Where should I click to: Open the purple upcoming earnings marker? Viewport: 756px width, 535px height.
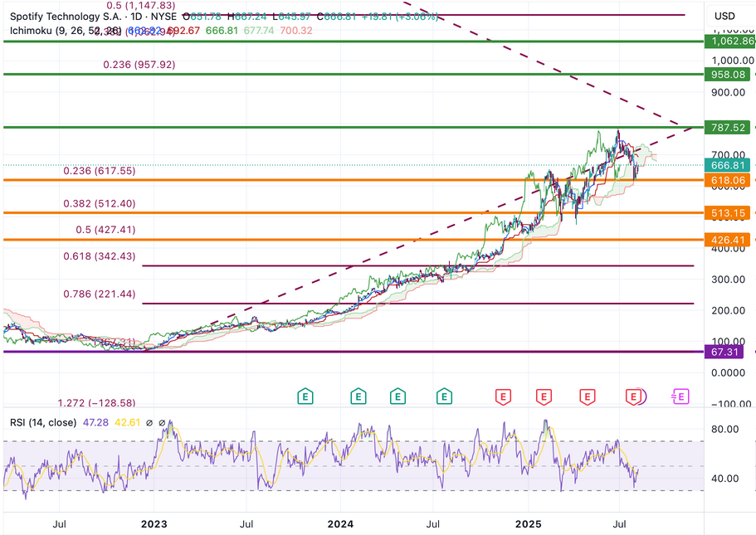coord(680,397)
